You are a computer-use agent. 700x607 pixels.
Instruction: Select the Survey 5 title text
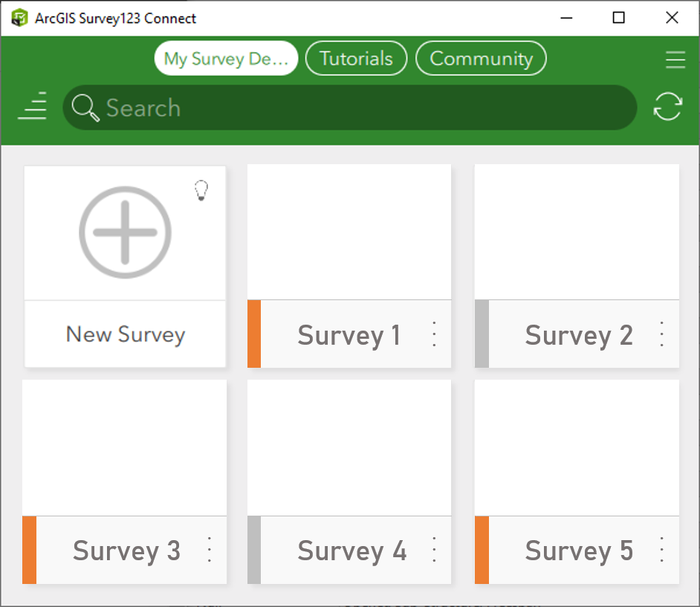pyautogui.click(x=579, y=551)
